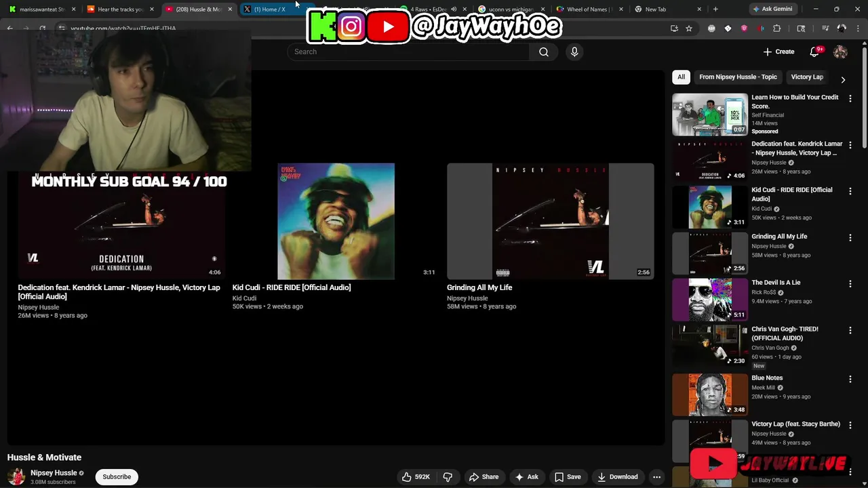The height and width of the screenshot is (488, 868).
Task: Open options menu for Blue Notes video
Action: pos(850,379)
